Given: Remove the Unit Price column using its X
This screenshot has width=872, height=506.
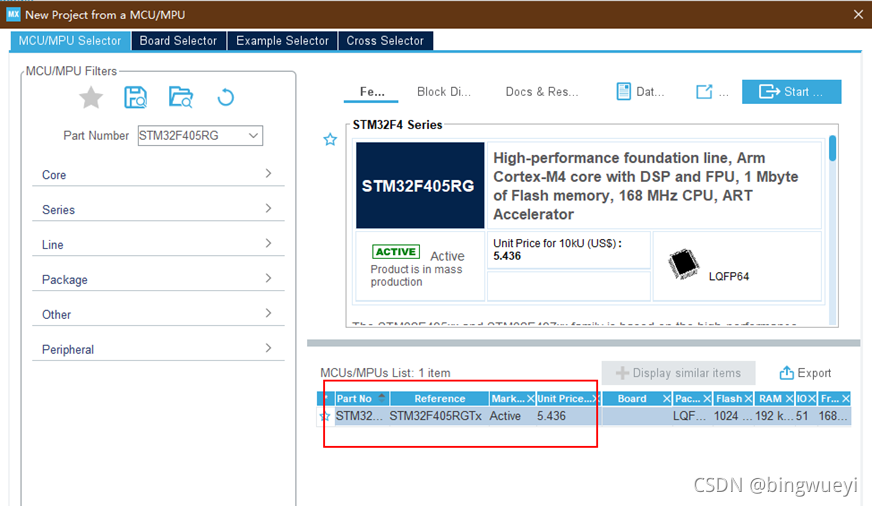Looking at the screenshot, I should pos(596,399).
